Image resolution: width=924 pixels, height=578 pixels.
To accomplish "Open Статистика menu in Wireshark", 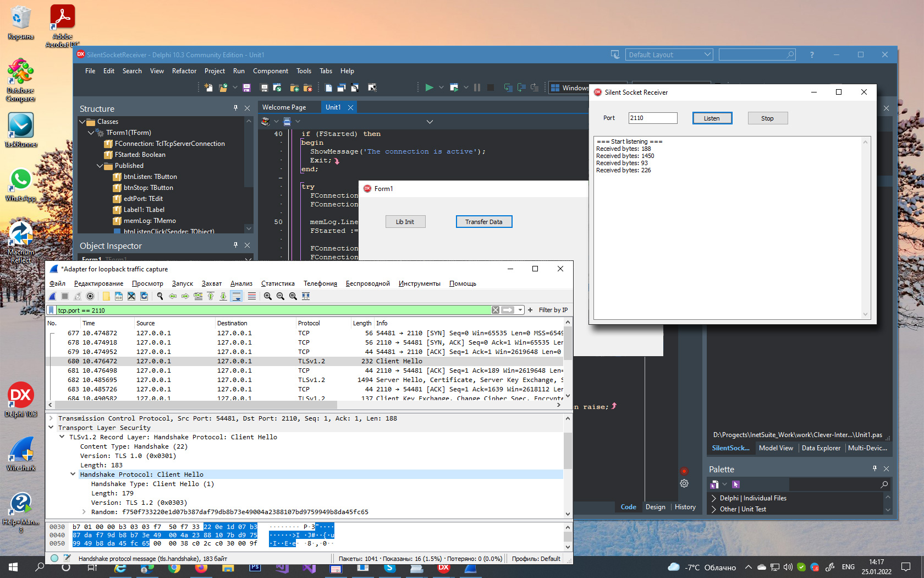I will (278, 283).
